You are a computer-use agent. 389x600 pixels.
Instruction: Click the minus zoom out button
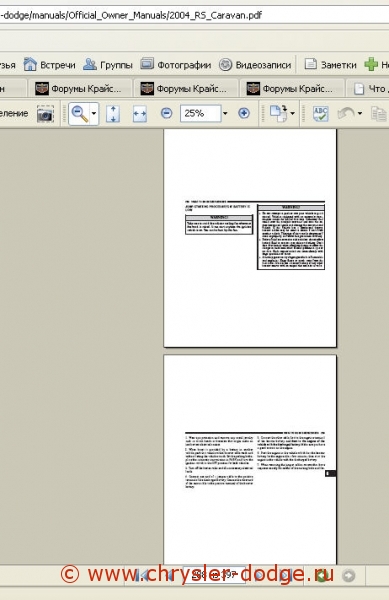tap(166, 113)
